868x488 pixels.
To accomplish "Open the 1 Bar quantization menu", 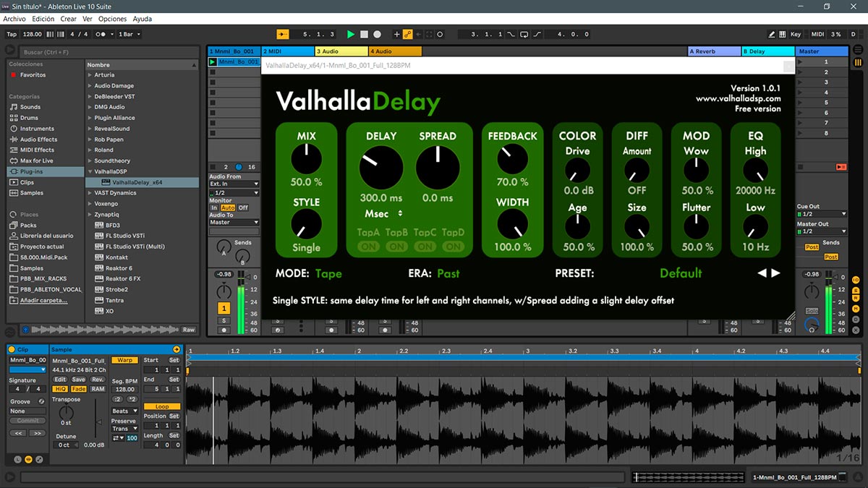I will pyautogui.click(x=129, y=34).
